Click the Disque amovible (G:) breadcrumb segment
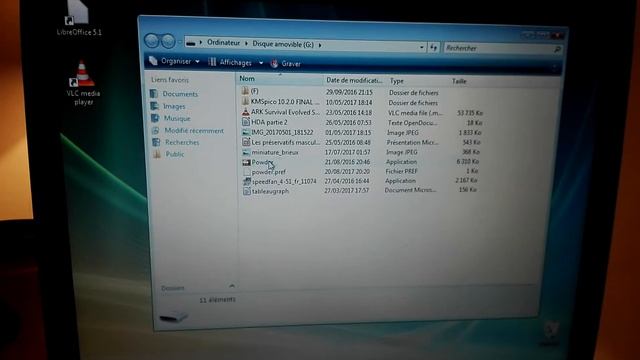Image resolution: width=640 pixels, height=360 pixels. [x=283, y=44]
